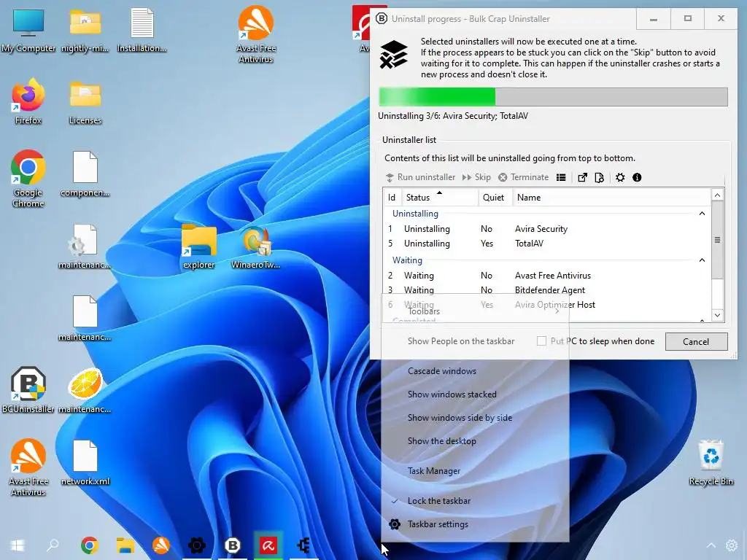Collapse the Waiting group

coord(702,260)
